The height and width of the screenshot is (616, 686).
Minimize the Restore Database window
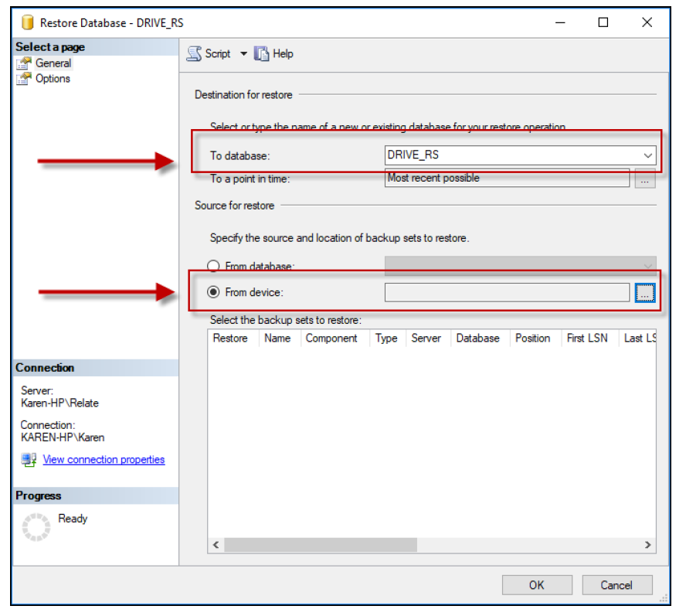click(x=560, y=22)
